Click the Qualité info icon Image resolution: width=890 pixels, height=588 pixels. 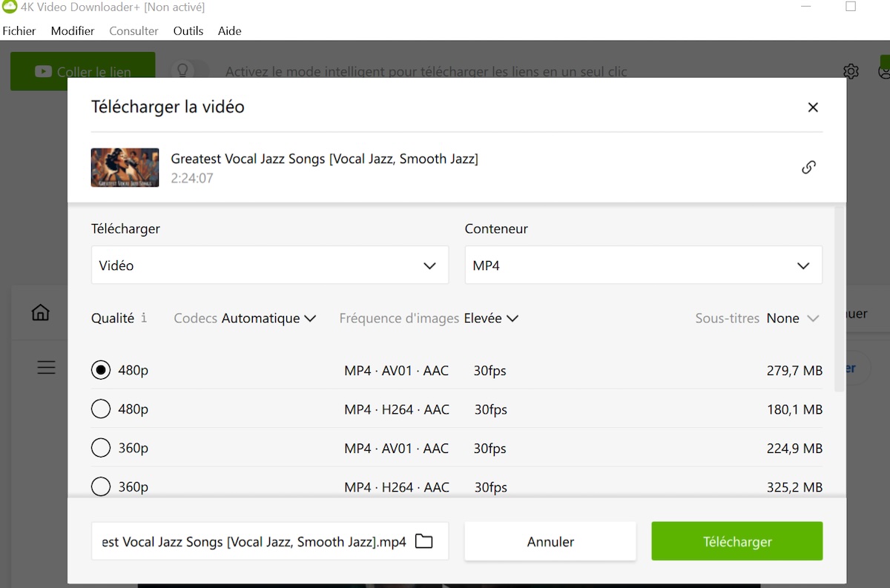pos(144,317)
